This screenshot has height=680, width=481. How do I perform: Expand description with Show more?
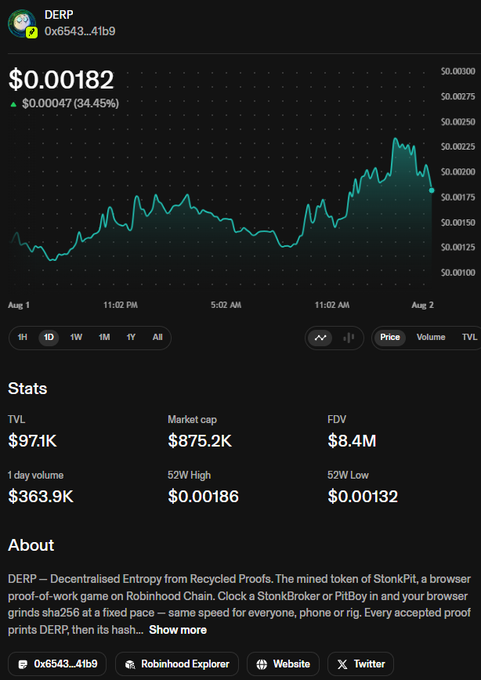[178, 630]
